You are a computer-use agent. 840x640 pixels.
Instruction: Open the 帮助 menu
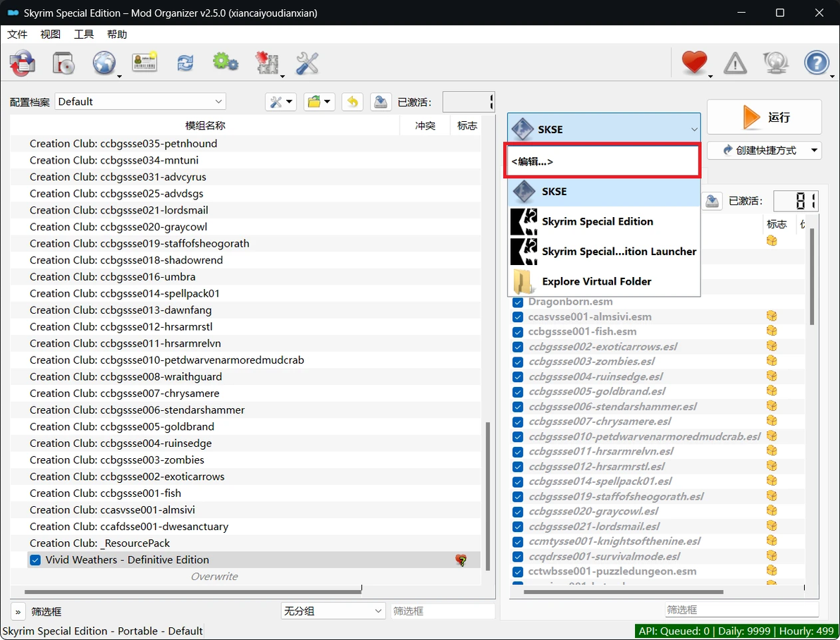coord(117,35)
